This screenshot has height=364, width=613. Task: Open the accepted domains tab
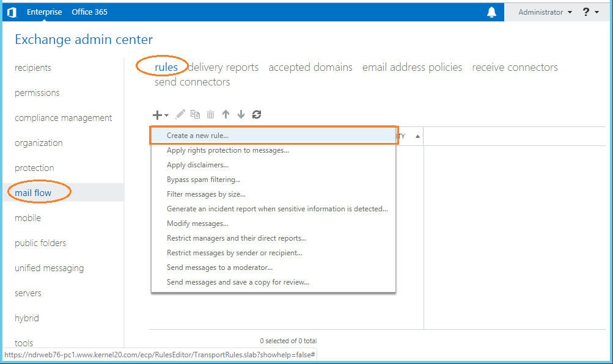(310, 67)
